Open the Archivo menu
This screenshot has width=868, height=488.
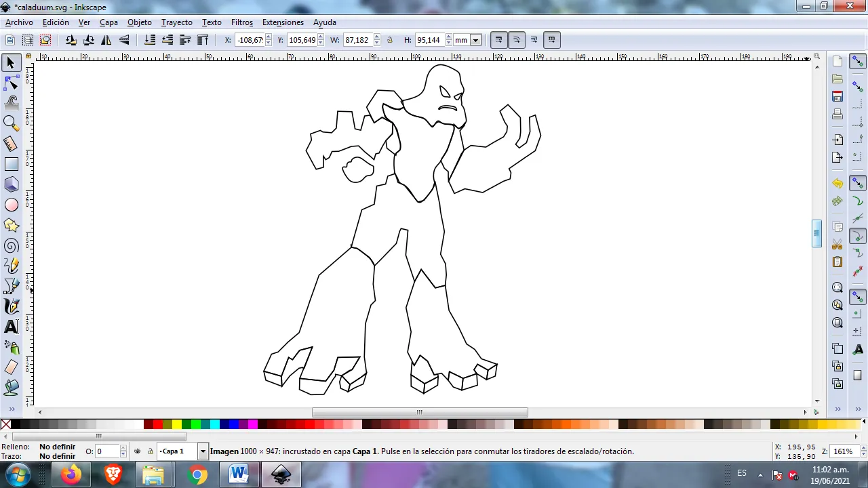pyautogui.click(x=19, y=22)
